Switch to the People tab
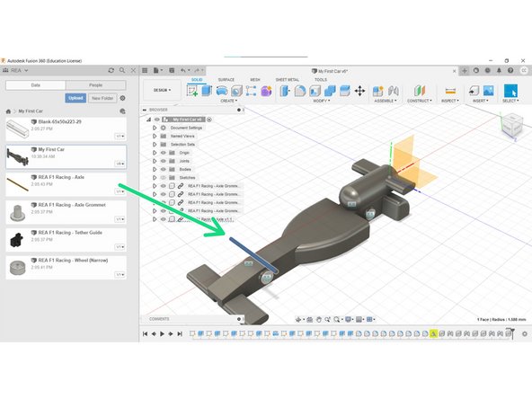The width and height of the screenshot is (532, 399). tap(95, 85)
